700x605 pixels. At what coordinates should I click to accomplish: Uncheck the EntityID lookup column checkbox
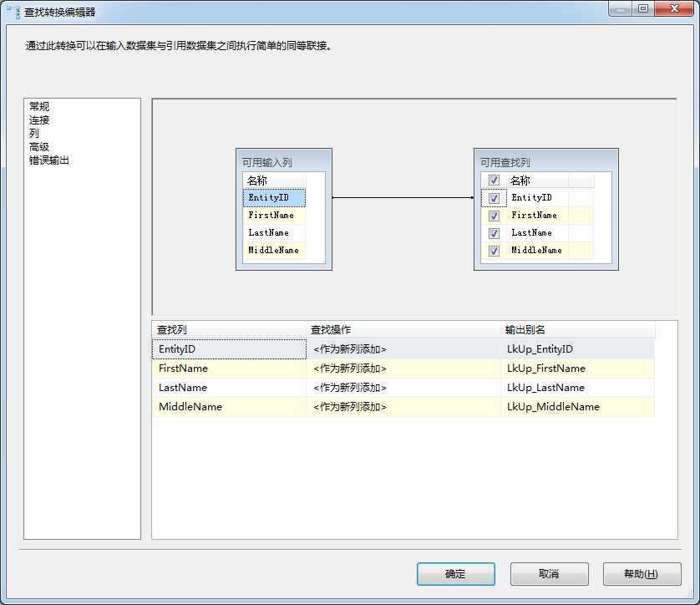coord(494,198)
